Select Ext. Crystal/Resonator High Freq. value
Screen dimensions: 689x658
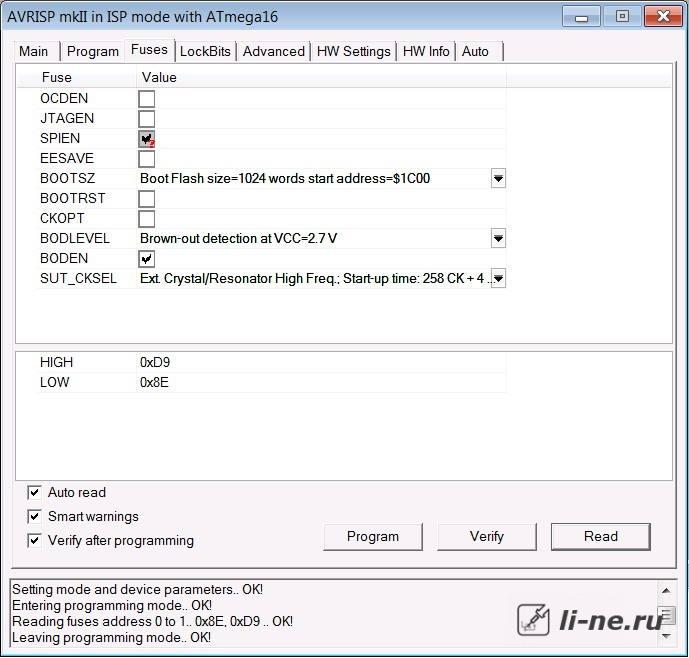(314, 278)
